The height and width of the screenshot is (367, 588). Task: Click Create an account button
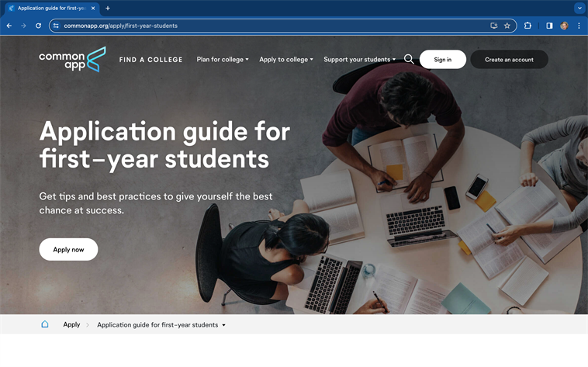pos(509,60)
